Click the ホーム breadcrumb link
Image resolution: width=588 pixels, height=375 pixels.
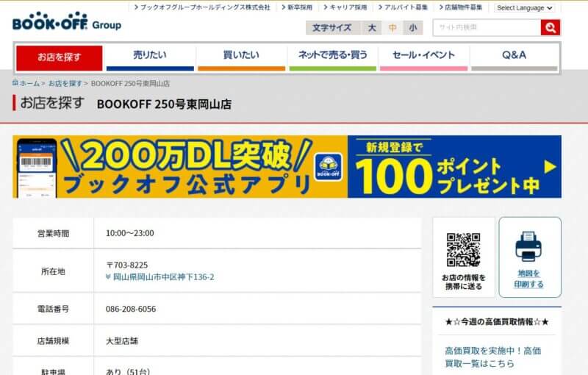point(29,83)
